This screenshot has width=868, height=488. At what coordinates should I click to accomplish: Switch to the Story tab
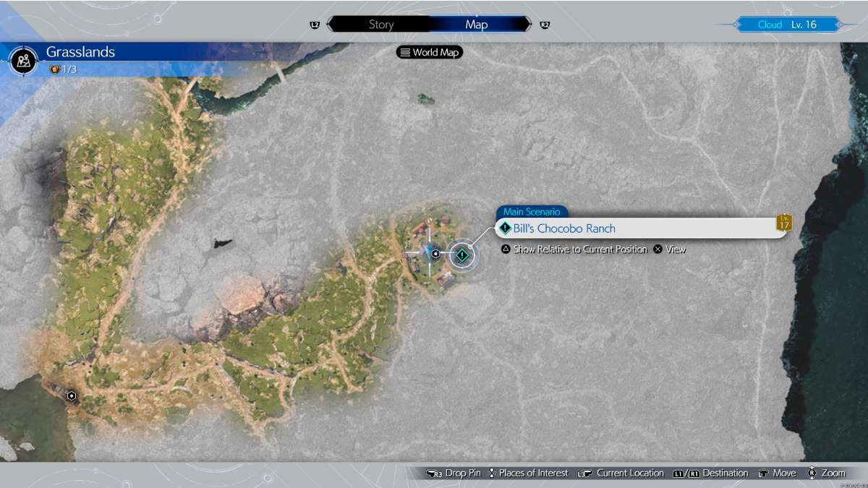(380, 25)
